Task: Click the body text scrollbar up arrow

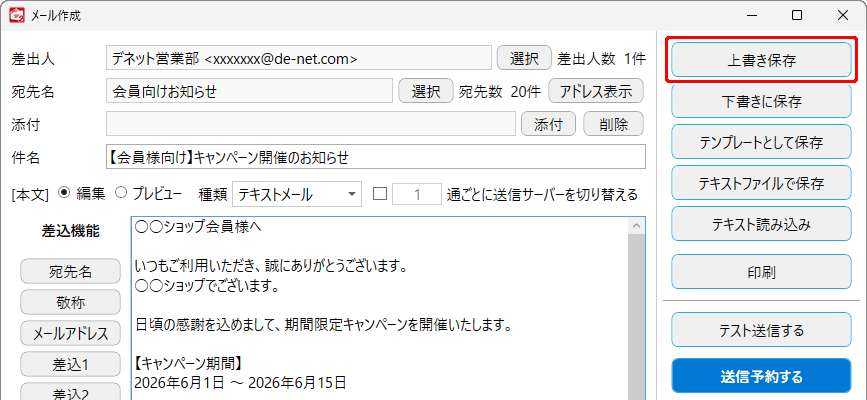Action: pos(635,225)
